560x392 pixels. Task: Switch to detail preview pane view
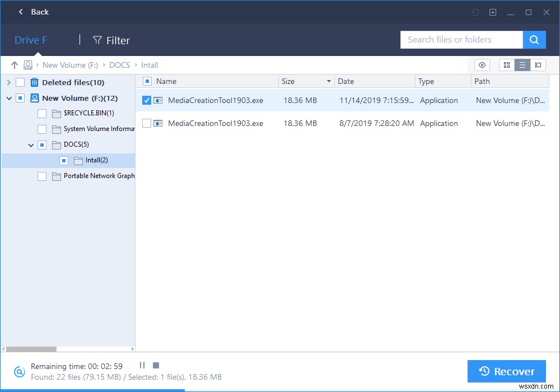[x=538, y=65]
